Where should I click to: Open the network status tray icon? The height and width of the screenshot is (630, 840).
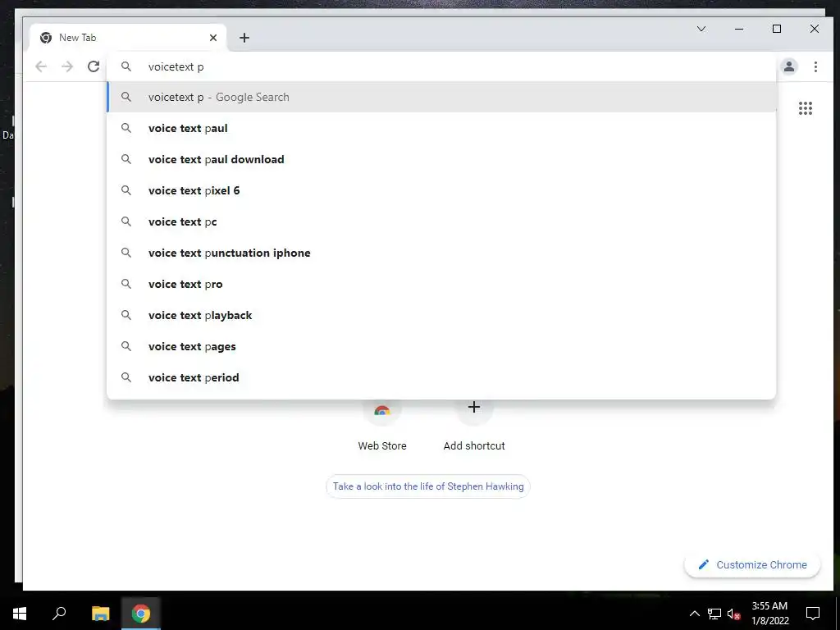pyautogui.click(x=714, y=614)
